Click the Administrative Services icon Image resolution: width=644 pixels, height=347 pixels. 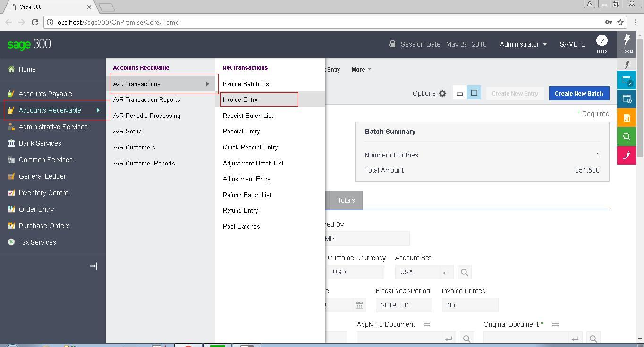[11, 127]
